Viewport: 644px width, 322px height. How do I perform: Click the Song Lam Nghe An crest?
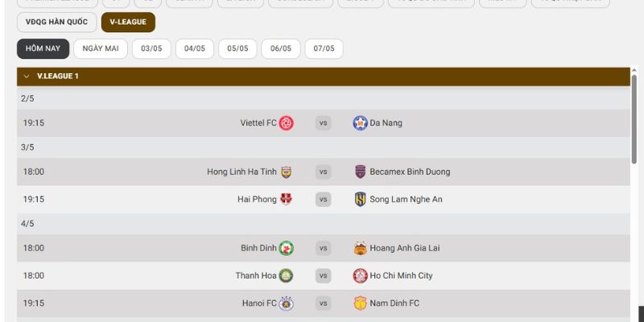(x=360, y=199)
